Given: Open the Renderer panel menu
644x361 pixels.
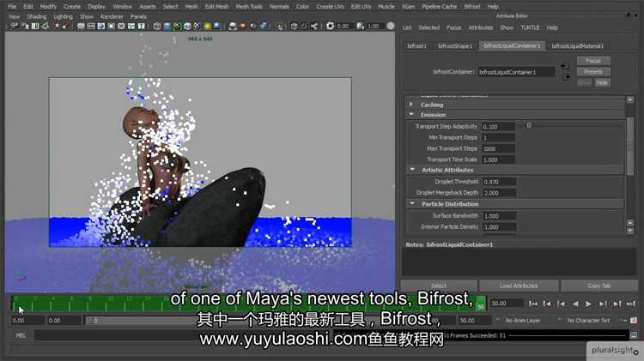Looking at the screenshot, I should (x=112, y=17).
